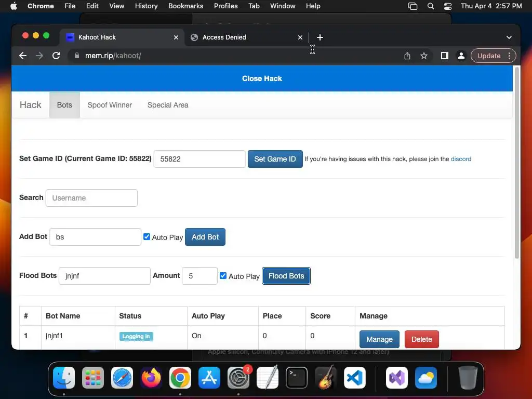The image size is (532, 399).
Task: Open the Trash in the dock
Action: click(468, 378)
